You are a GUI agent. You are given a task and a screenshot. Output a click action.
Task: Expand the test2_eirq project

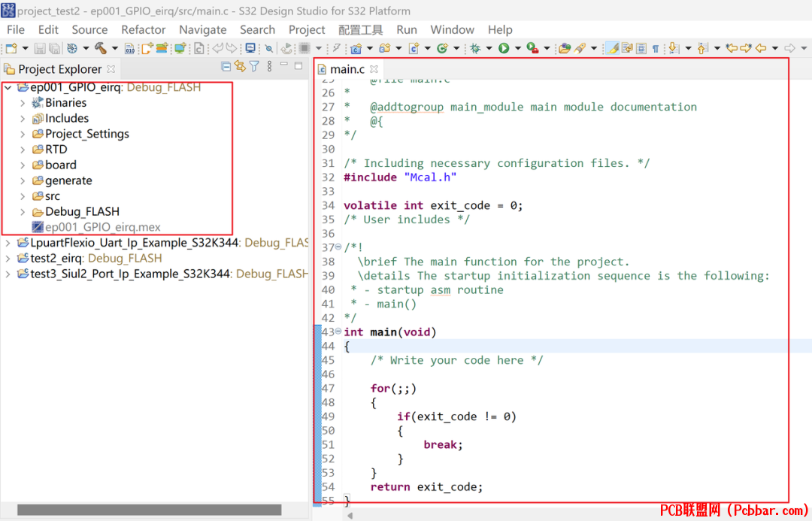(x=8, y=259)
